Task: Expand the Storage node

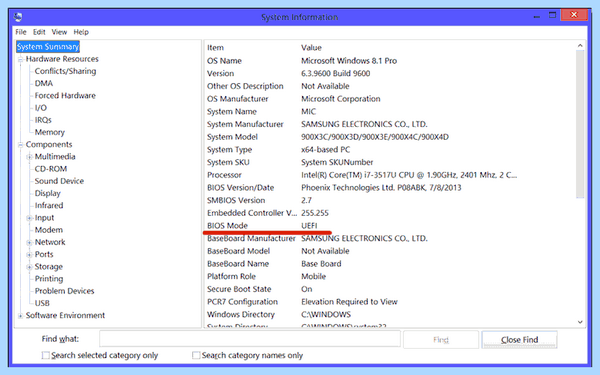Action: (x=29, y=267)
